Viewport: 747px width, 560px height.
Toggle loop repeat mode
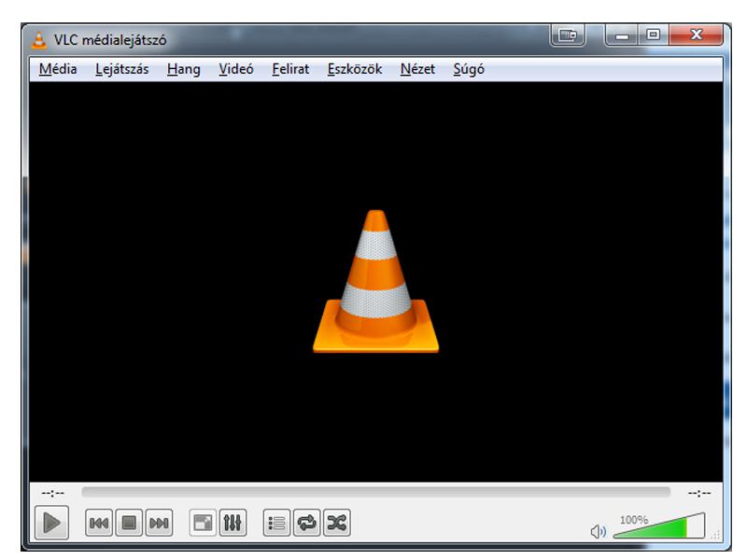(307, 523)
